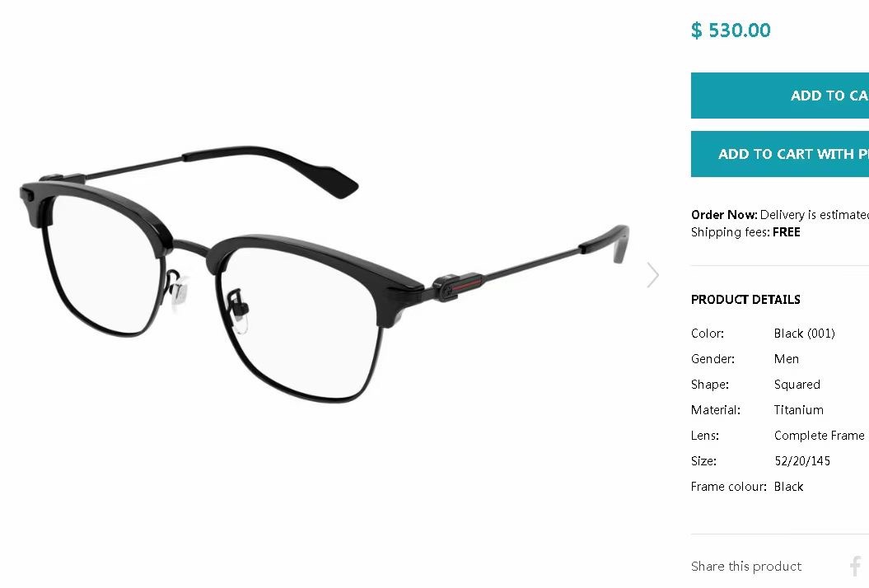Click the Order Now delivery estimate text
The image size is (869, 588).
point(780,215)
